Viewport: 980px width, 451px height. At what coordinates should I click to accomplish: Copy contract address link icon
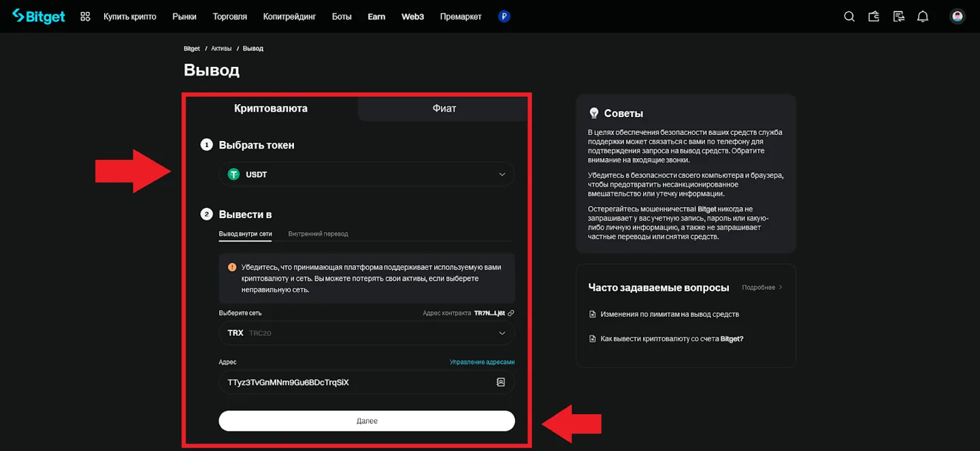511,313
